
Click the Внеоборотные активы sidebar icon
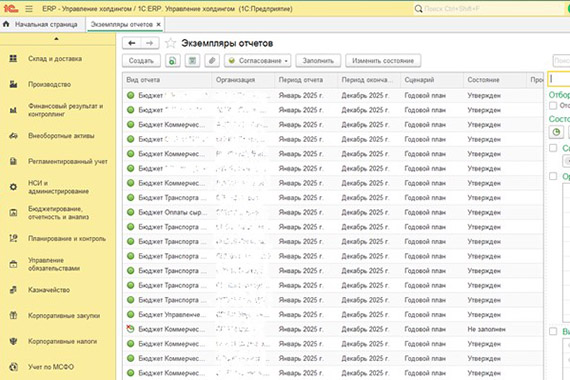point(13,136)
